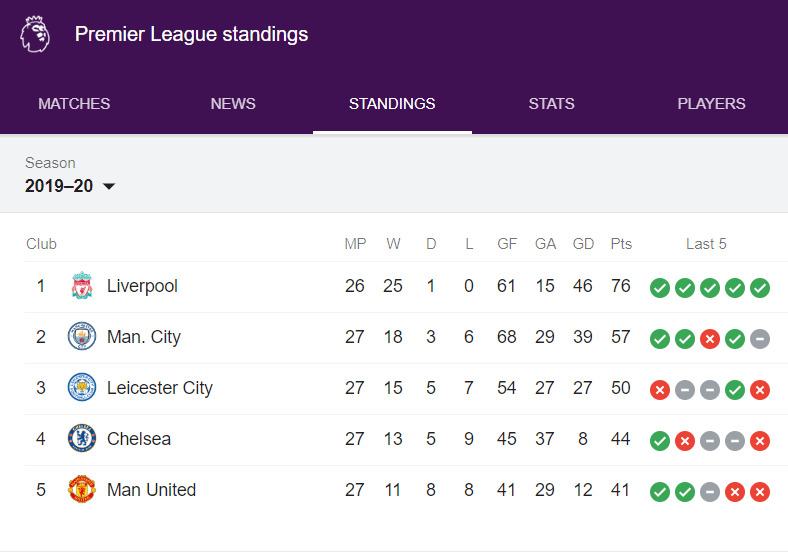Click the Premier League lion logo

[x=34, y=34]
